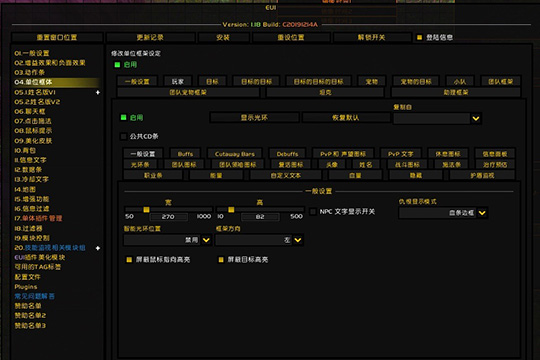Image resolution: width=540 pixels, height=360 pixels.
Task: Select 14.地图 in the sidebar
Action: point(25,189)
